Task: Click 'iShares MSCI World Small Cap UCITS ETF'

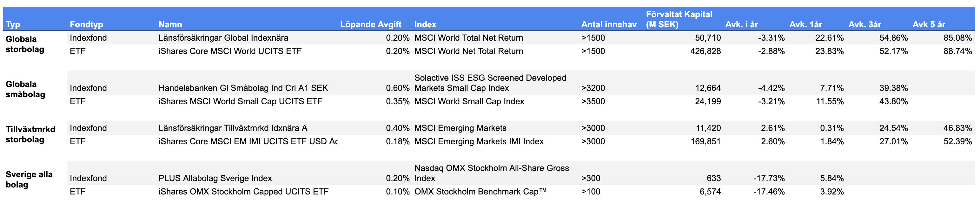Action: pyautogui.click(x=240, y=101)
